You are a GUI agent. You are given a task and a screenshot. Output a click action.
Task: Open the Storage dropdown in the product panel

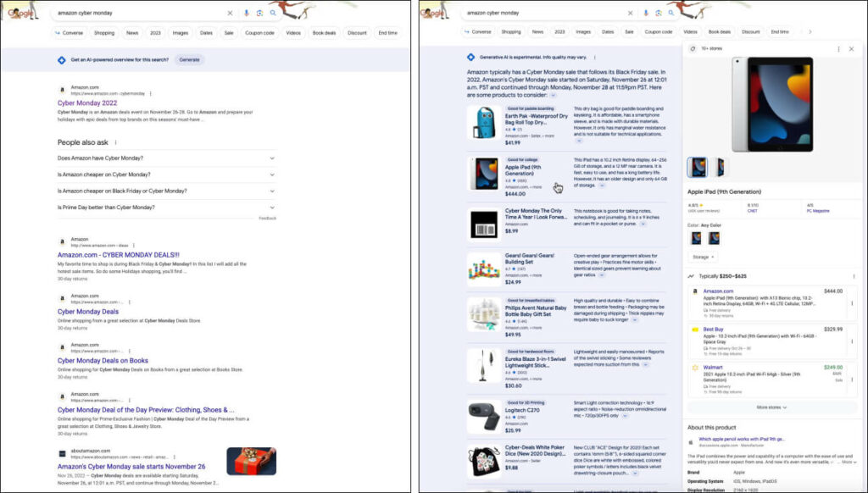(703, 257)
